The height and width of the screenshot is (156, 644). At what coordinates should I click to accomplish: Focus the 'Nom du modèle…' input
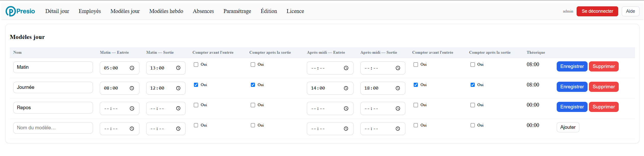[x=53, y=128]
